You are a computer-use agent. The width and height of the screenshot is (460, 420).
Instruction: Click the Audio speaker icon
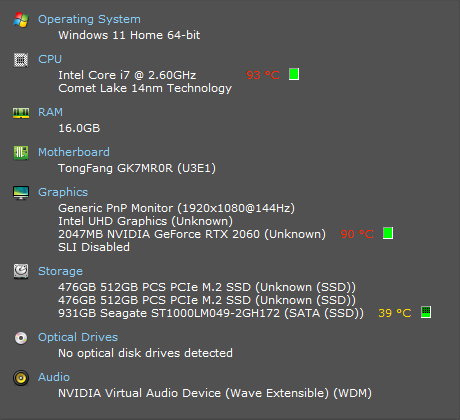click(21, 378)
